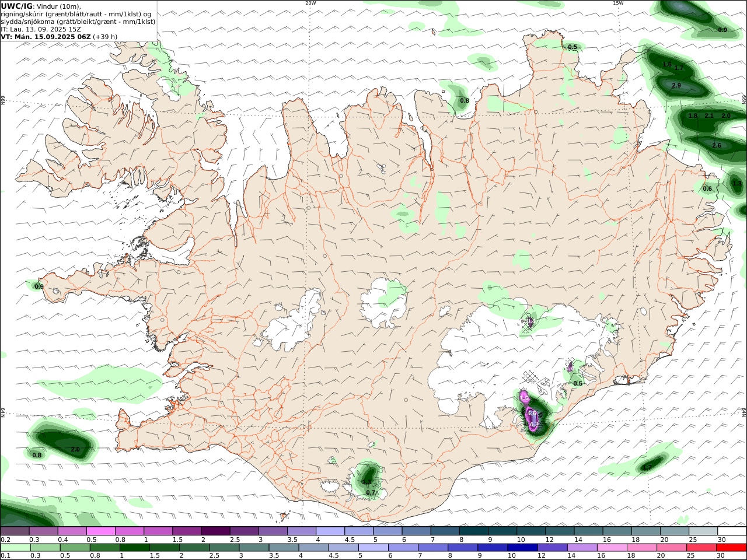Pick the red 25 mm rain legend swatch
The width and height of the screenshot is (747, 560).
(701, 548)
